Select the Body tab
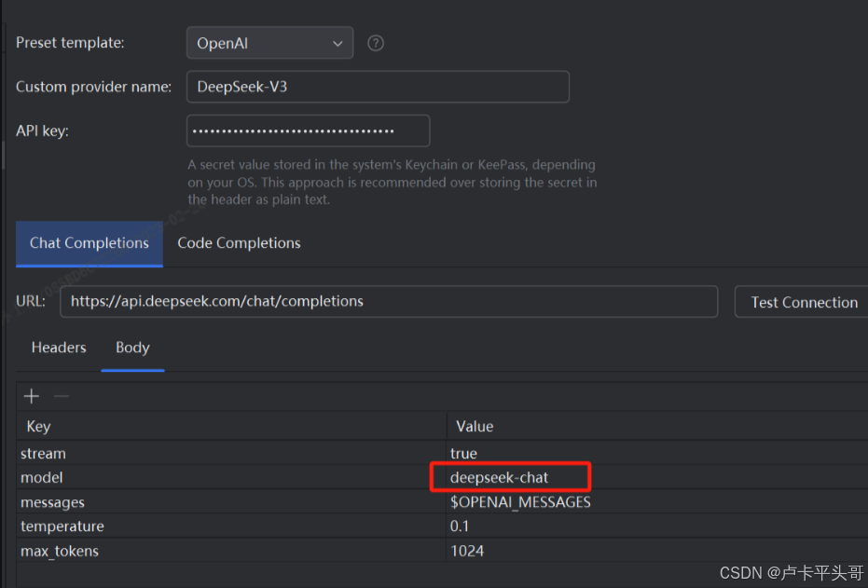The width and height of the screenshot is (868, 588). [x=132, y=348]
